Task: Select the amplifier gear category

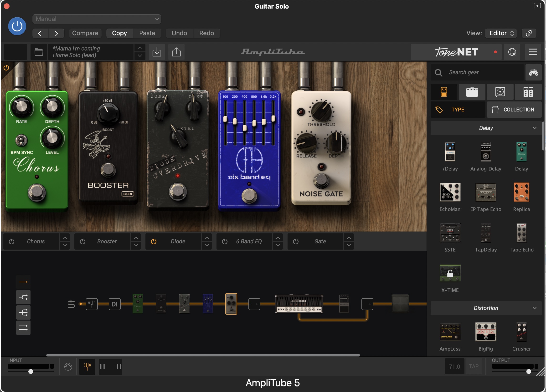Action: click(472, 92)
